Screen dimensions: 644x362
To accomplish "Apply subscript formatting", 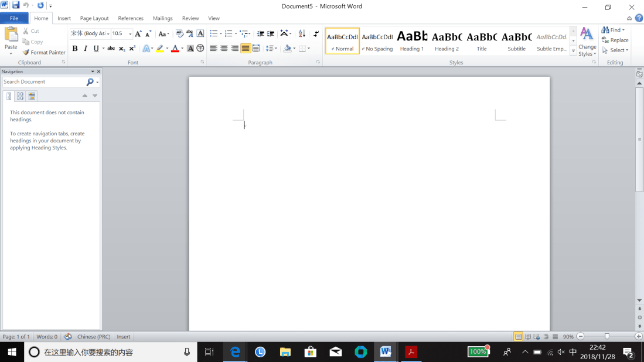I will pos(122,48).
